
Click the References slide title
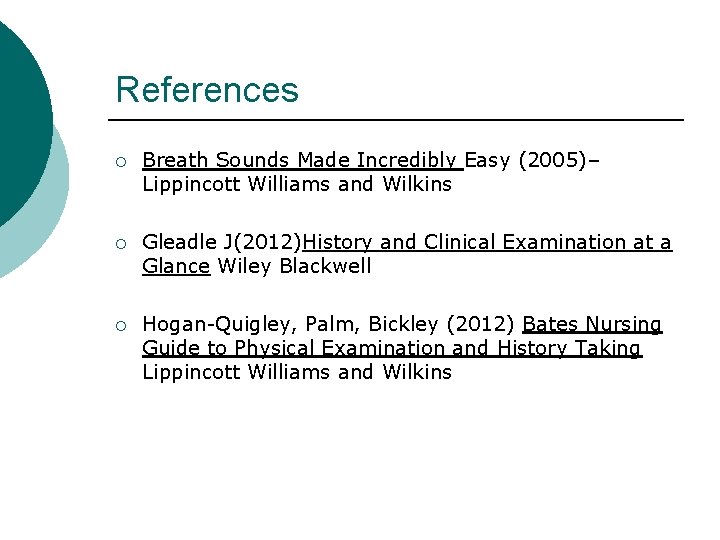point(207,90)
